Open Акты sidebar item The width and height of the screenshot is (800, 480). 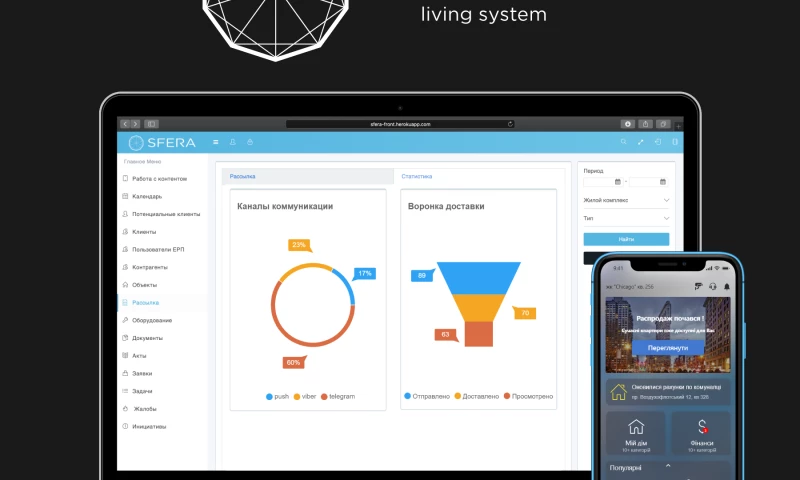[162, 356]
